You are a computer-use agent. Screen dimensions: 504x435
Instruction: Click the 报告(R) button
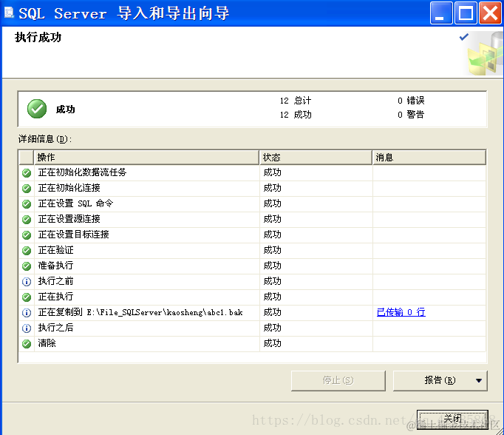(x=440, y=380)
